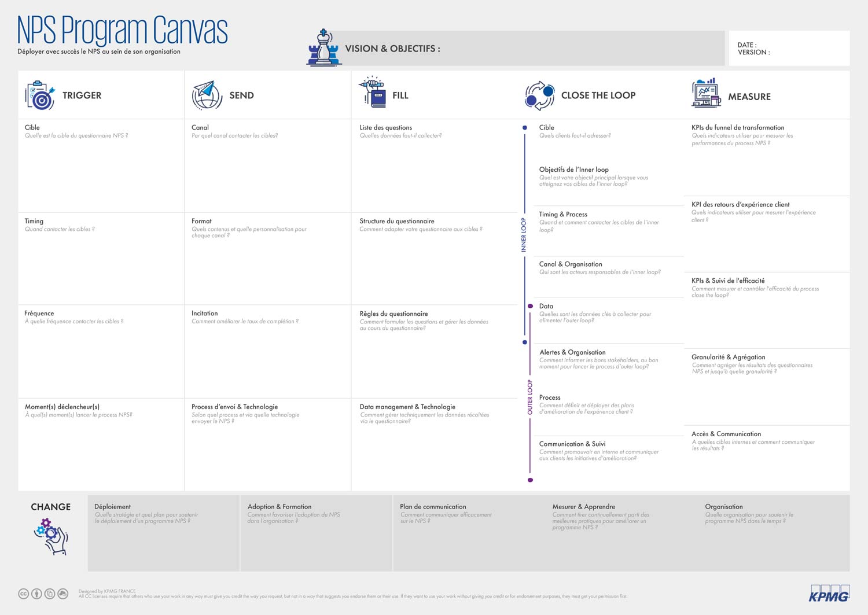Click the target icon beside TRIGGER
The height and width of the screenshot is (615, 868).
40,95
